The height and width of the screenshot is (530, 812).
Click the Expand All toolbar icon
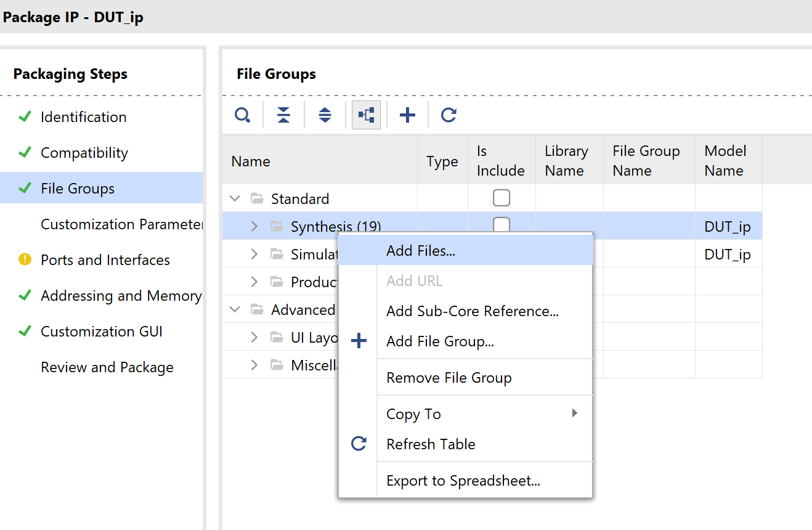pyautogui.click(x=325, y=115)
